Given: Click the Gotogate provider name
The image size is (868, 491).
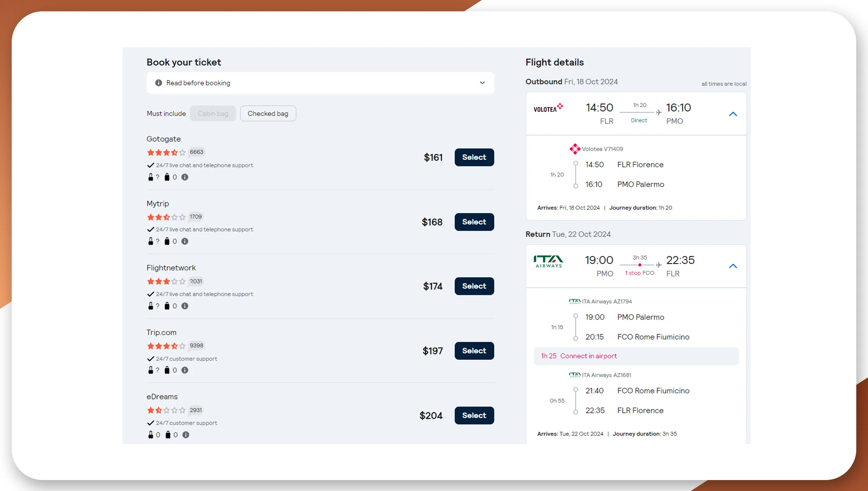Looking at the screenshot, I should [164, 139].
